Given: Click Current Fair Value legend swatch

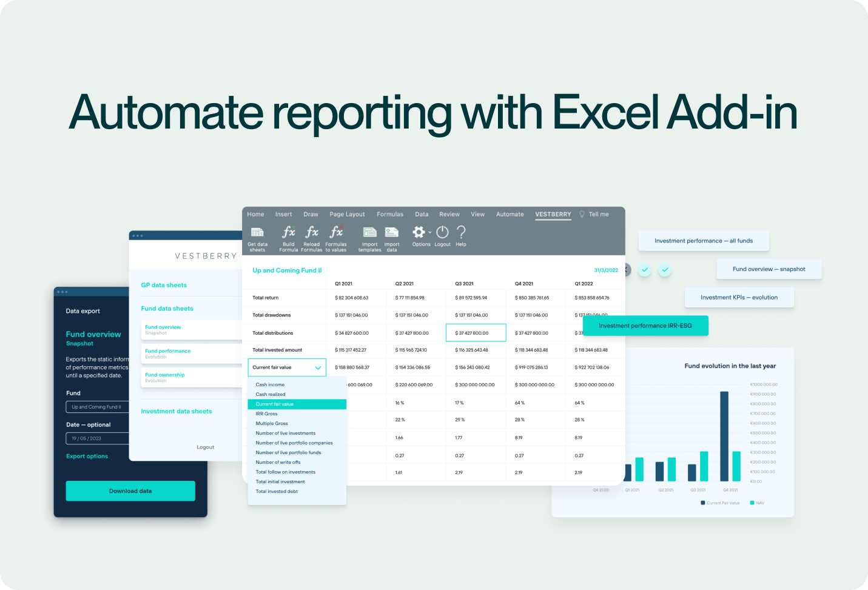Looking at the screenshot, I should click(x=702, y=503).
